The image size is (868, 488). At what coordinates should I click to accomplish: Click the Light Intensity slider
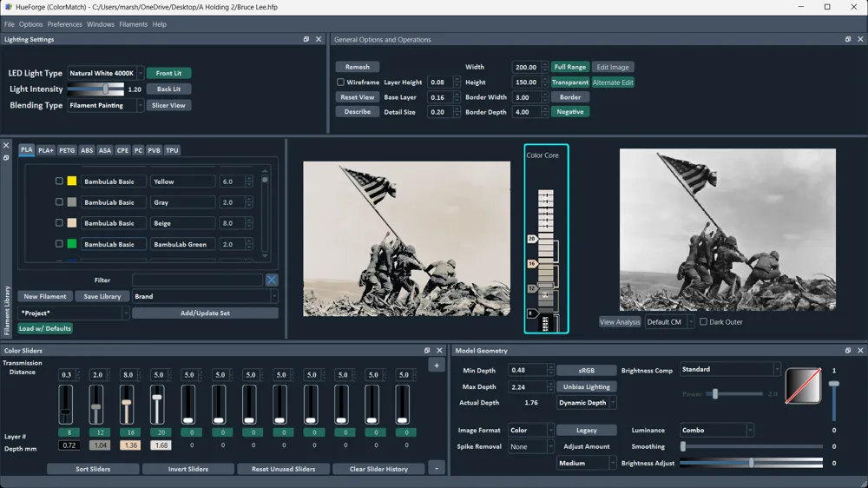(95, 89)
